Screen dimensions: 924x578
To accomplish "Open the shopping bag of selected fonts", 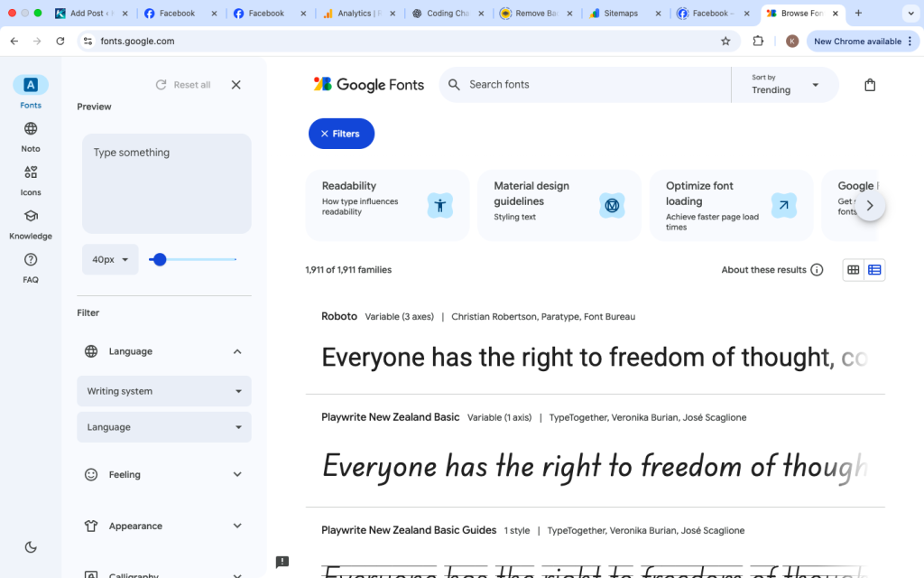I will tap(869, 84).
